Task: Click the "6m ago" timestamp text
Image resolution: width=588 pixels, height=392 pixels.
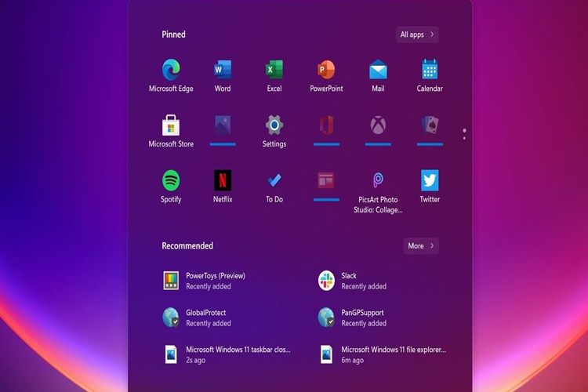Action: pos(353,360)
